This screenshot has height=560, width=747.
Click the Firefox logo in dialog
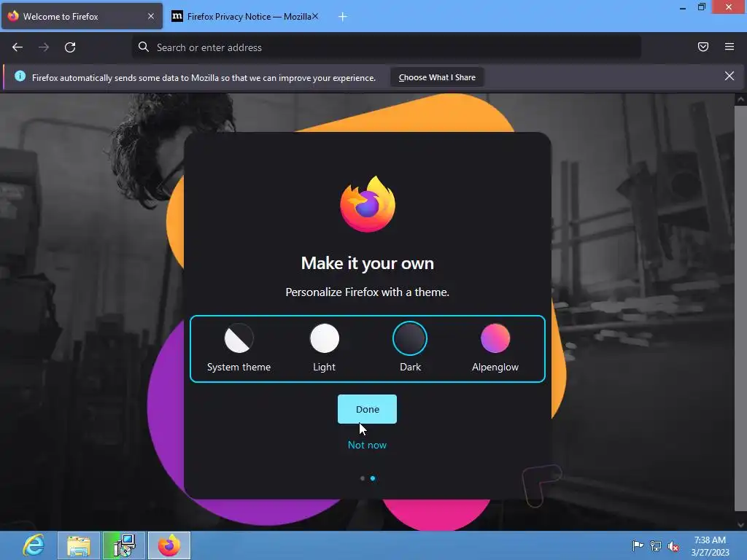(368, 204)
